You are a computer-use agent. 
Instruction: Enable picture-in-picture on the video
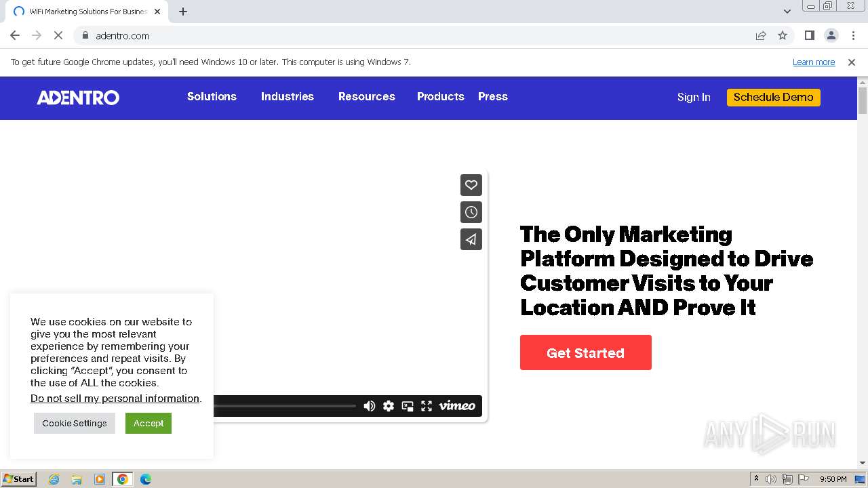coord(408,406)
